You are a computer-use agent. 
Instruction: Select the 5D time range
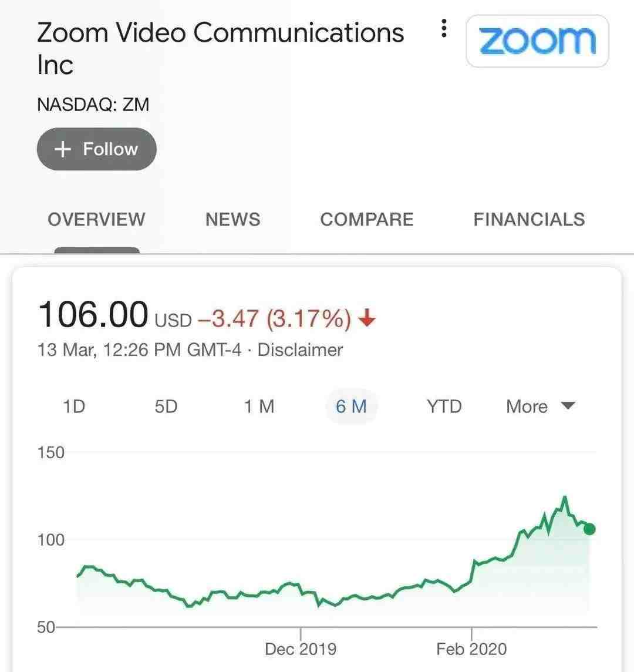pyautogui.click(x=166, y=406)
